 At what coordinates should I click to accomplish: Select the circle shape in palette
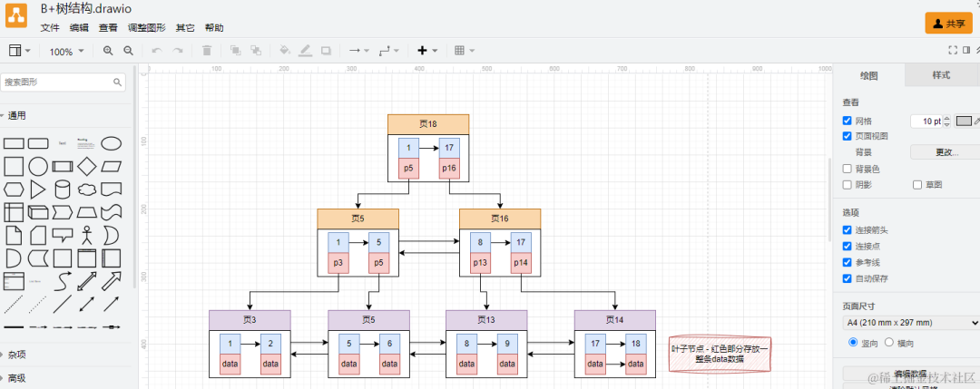[x=38, y=167]
